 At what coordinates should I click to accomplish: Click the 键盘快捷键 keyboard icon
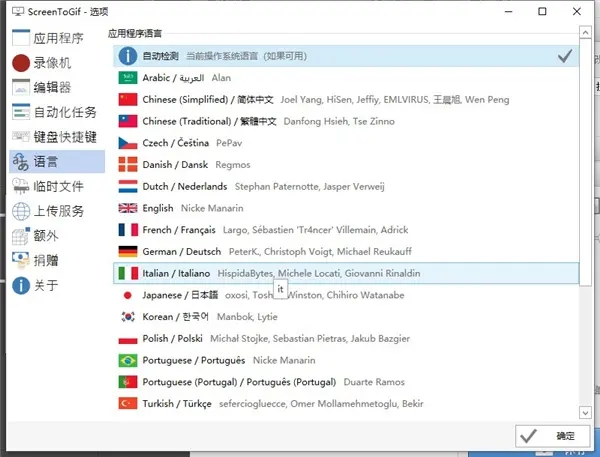coord(20,137)
